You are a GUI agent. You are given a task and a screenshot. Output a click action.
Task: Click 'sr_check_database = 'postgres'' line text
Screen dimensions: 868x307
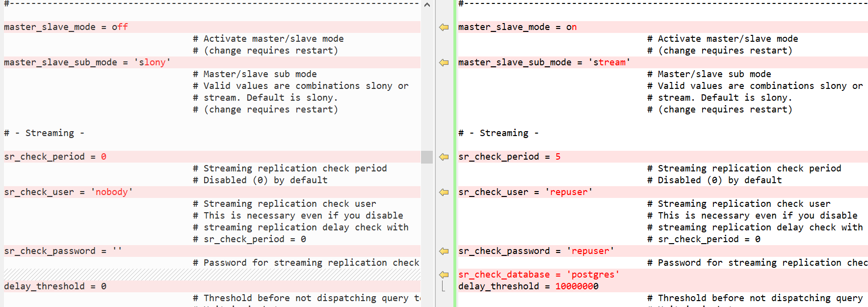tap(539, 275)
